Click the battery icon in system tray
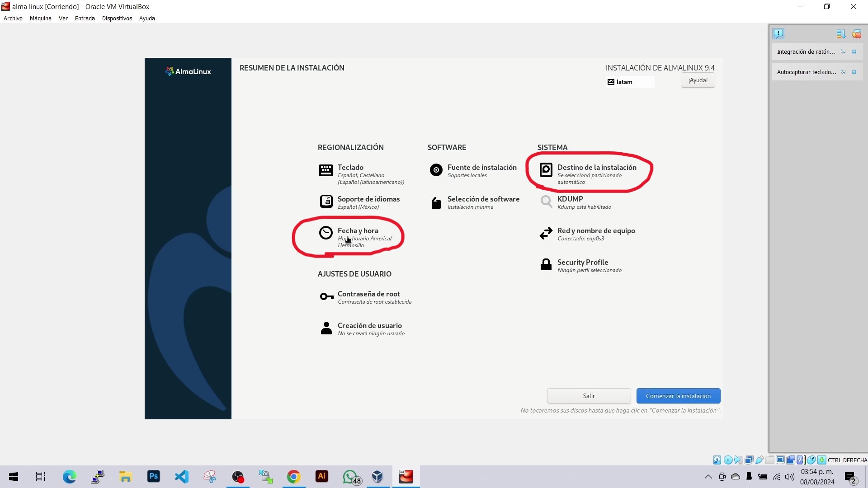This screenshot has width=868, height=488. click(763, 477)
